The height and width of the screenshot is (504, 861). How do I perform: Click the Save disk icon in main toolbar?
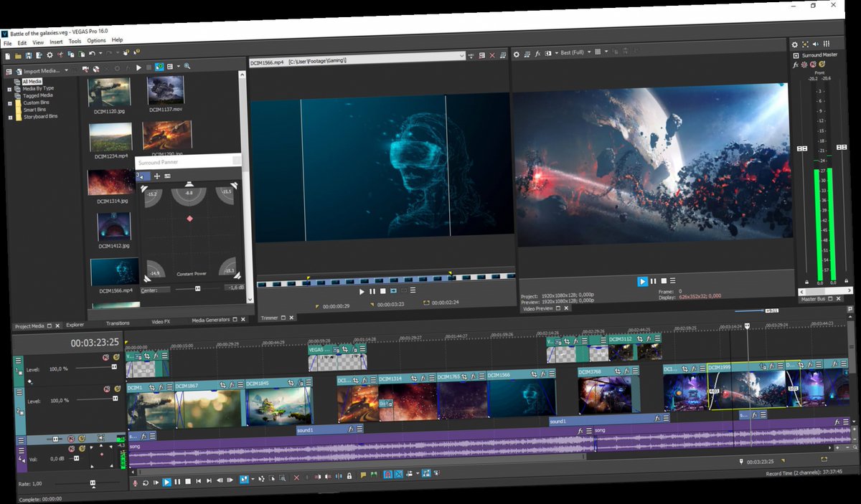click(x=29, y=55)
